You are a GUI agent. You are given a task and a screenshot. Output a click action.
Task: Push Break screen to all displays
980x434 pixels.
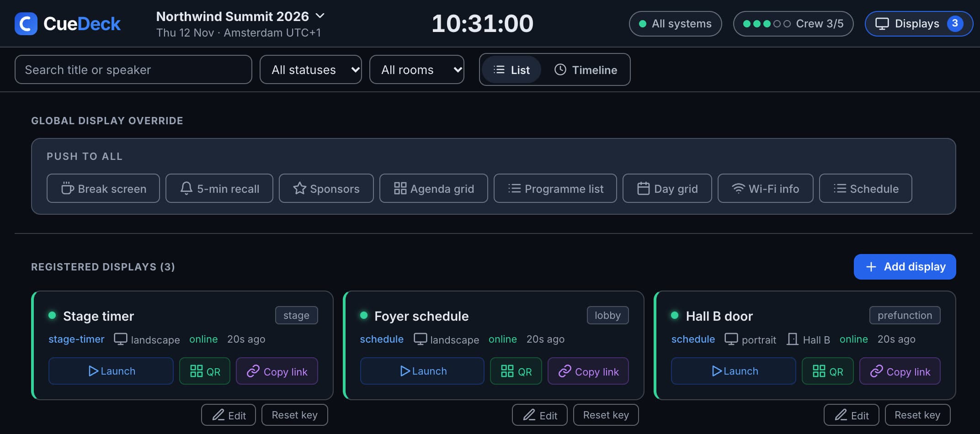(103, 188)
